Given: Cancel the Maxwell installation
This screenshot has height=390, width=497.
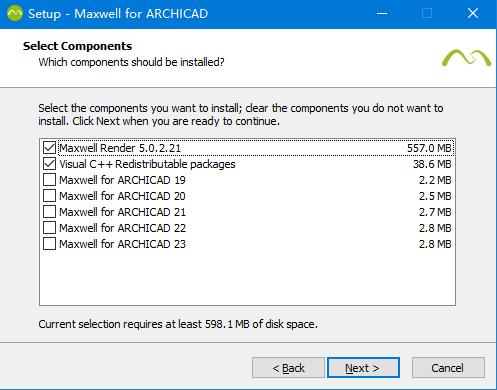Looking at the screenshot, I should [x=448, y=368].
